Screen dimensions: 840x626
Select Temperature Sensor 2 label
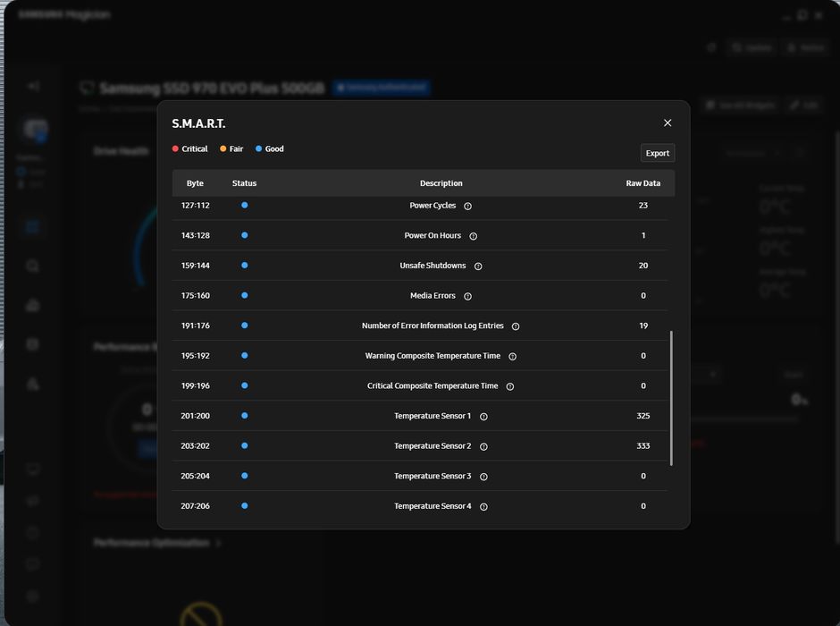coord(433,445)
